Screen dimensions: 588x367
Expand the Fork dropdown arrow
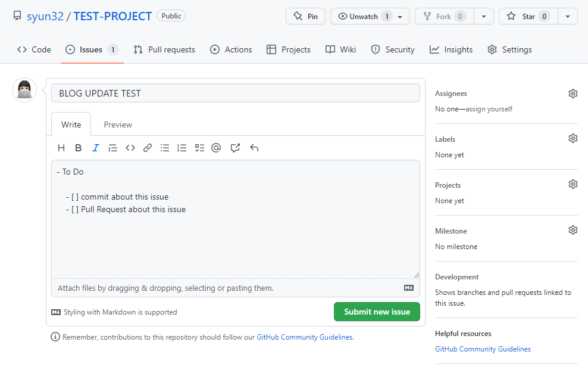484,16
